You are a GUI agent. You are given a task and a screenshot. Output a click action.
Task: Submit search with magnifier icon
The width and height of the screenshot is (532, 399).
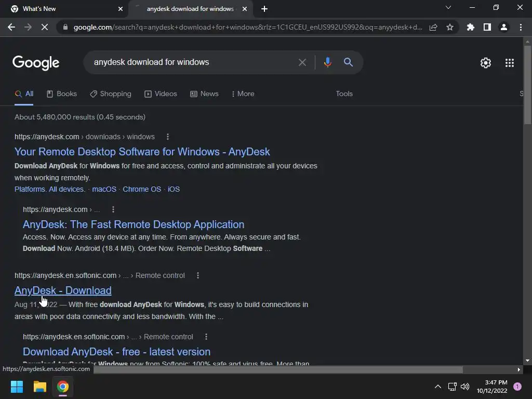[x=348, y=62]
